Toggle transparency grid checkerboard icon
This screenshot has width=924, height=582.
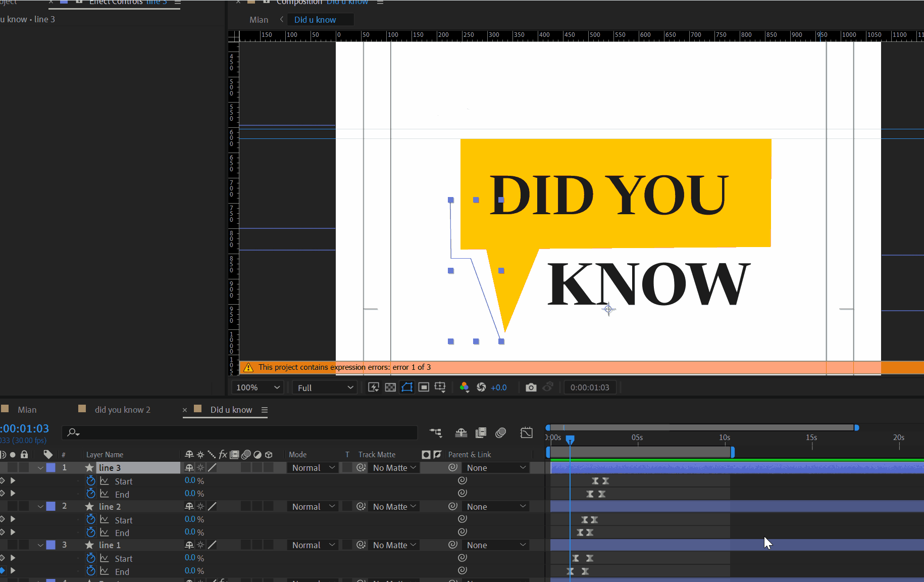(x=390, y=387)
